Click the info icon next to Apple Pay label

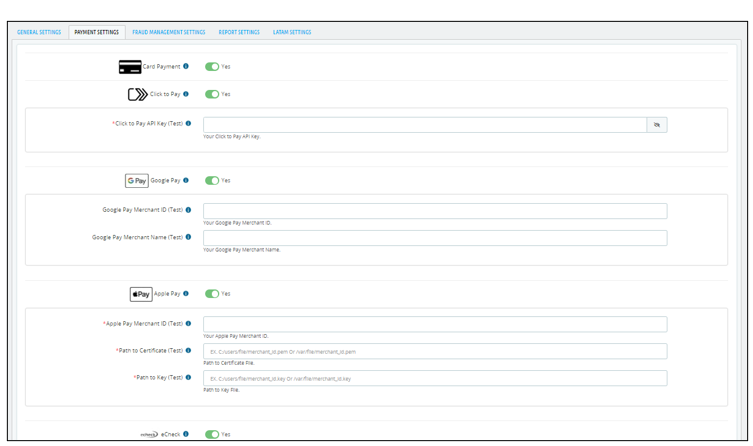(186, 294)
